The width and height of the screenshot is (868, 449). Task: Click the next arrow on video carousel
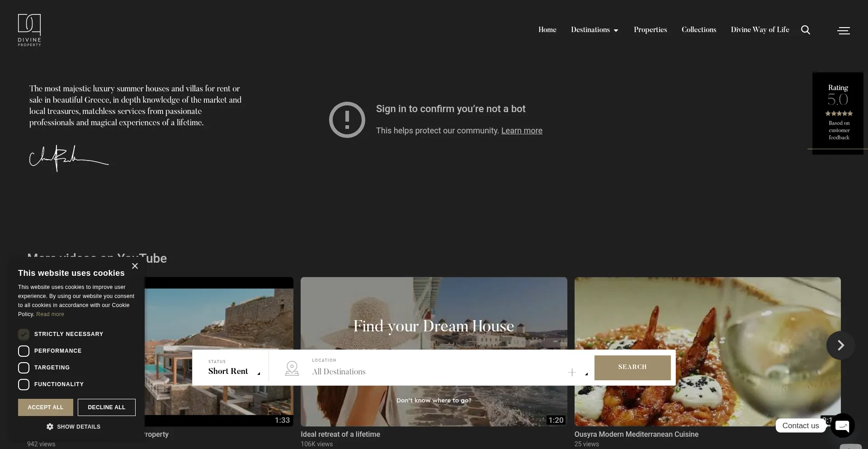pos(840,345)
